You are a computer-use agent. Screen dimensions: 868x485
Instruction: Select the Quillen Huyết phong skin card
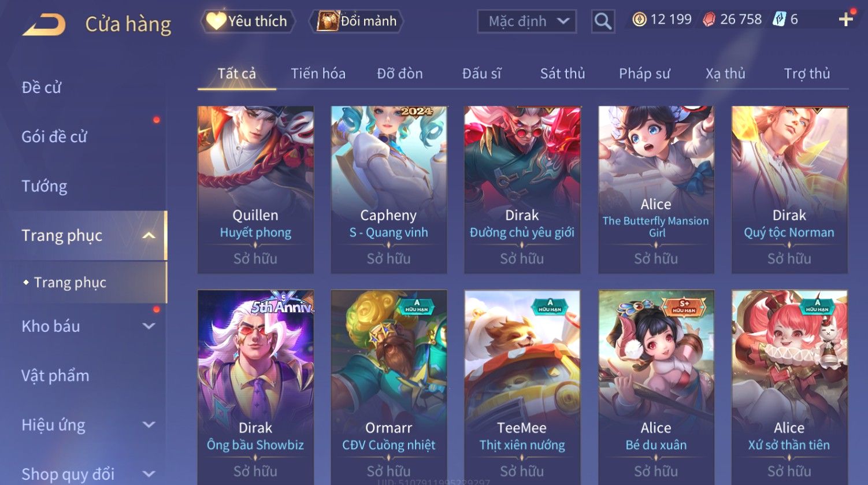pos(255,190)
